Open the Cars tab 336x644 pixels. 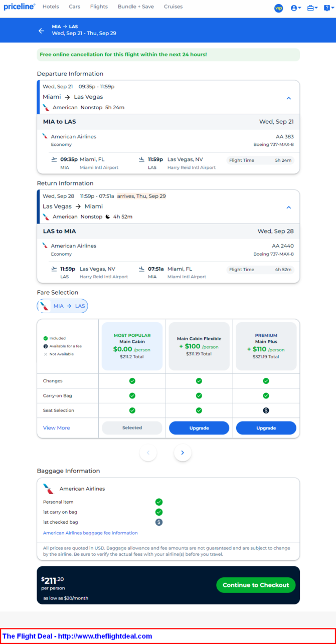[75, 7]
